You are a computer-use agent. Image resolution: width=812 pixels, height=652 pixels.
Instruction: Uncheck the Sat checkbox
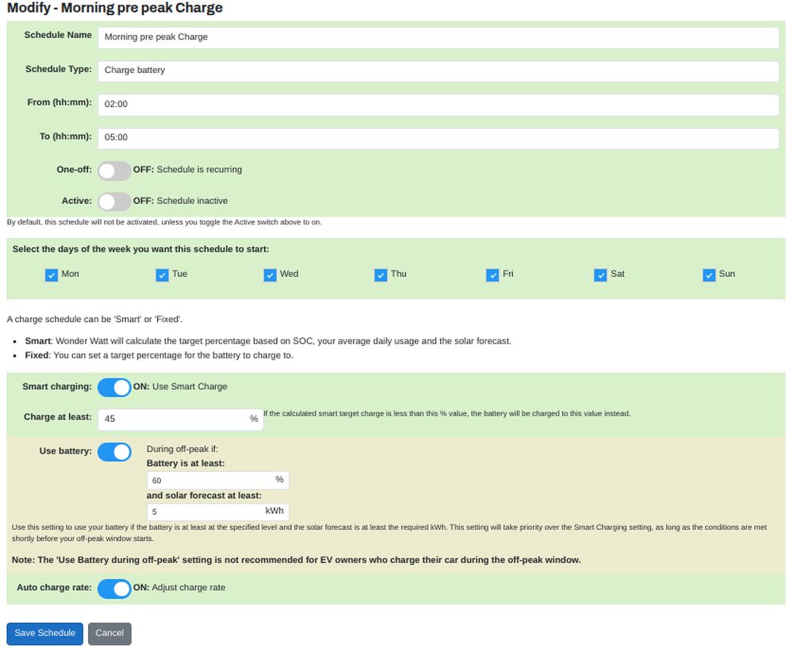coord(600,275)
